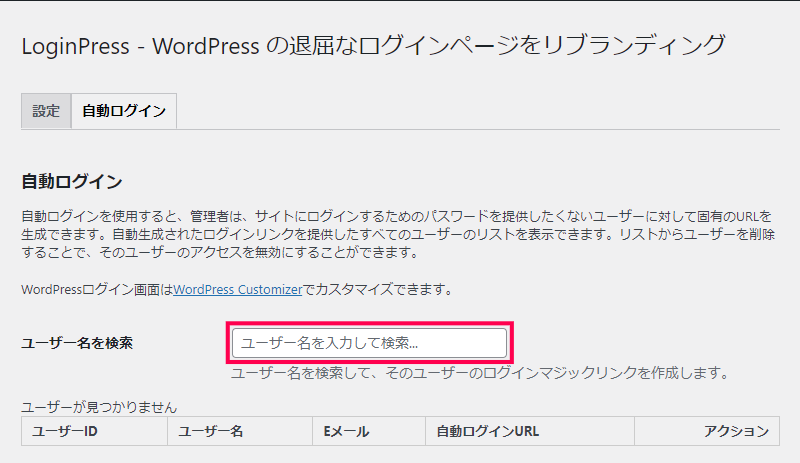Click the LoginPress page title
This screenshot has height=463, width=800.
(x=373, y=46)
